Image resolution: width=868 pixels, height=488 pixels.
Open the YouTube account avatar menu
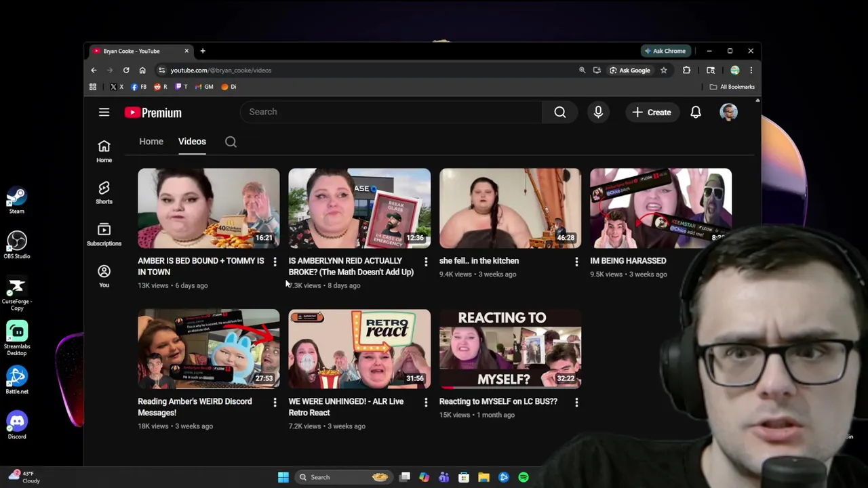(728, 113)
